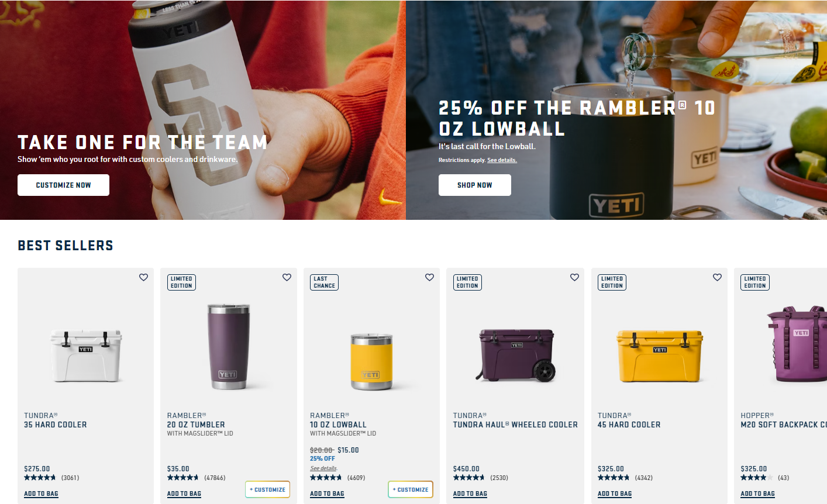Save Tundra 45 Hard Cooler to wishlist
Image resolution: width=827 pixels, height=504 pixels.
point(717,277)
